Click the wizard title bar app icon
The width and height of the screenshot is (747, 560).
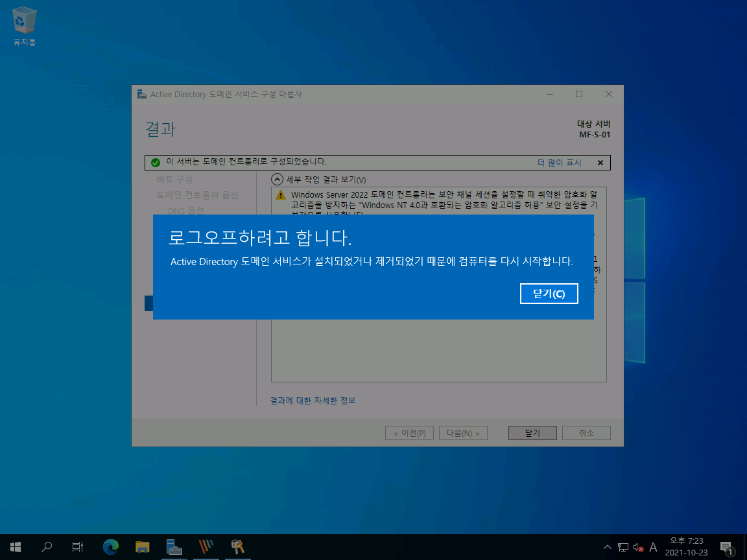pos(141,94)
